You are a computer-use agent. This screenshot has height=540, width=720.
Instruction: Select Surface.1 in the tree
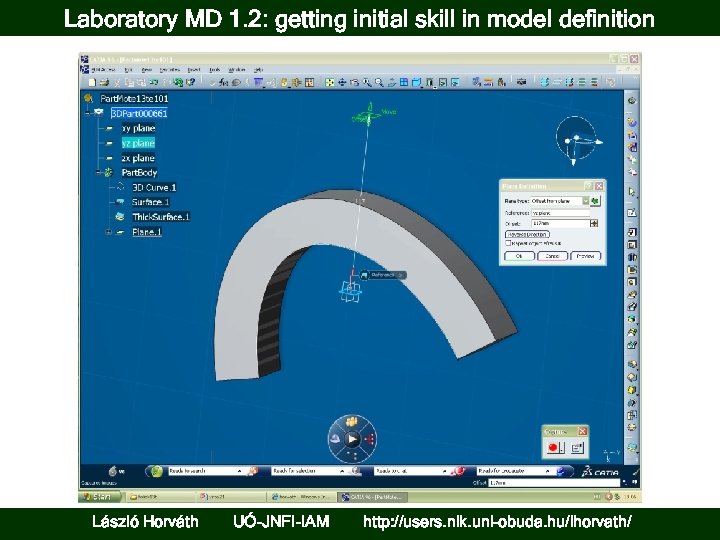[x=150, y=202]
